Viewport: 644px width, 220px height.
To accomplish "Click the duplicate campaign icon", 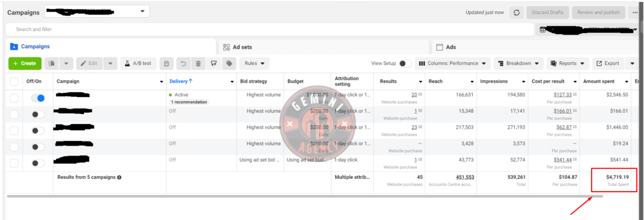I will [52, 63].
